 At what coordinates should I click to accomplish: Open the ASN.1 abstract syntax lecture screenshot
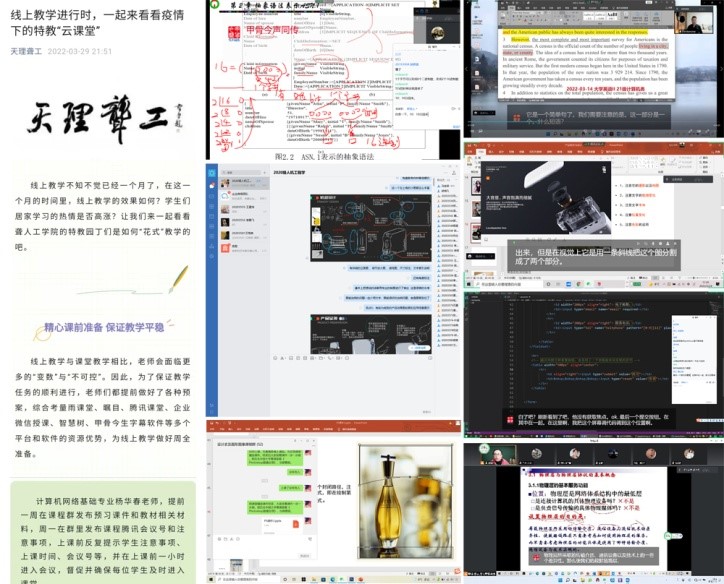(x=332, y=80)
